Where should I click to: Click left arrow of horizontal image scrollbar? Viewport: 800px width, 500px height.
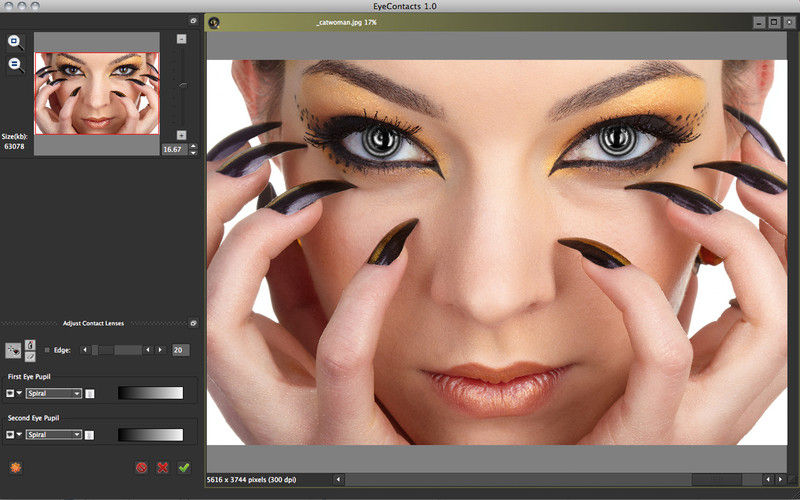pyautogui.click(x=338, y=480)
